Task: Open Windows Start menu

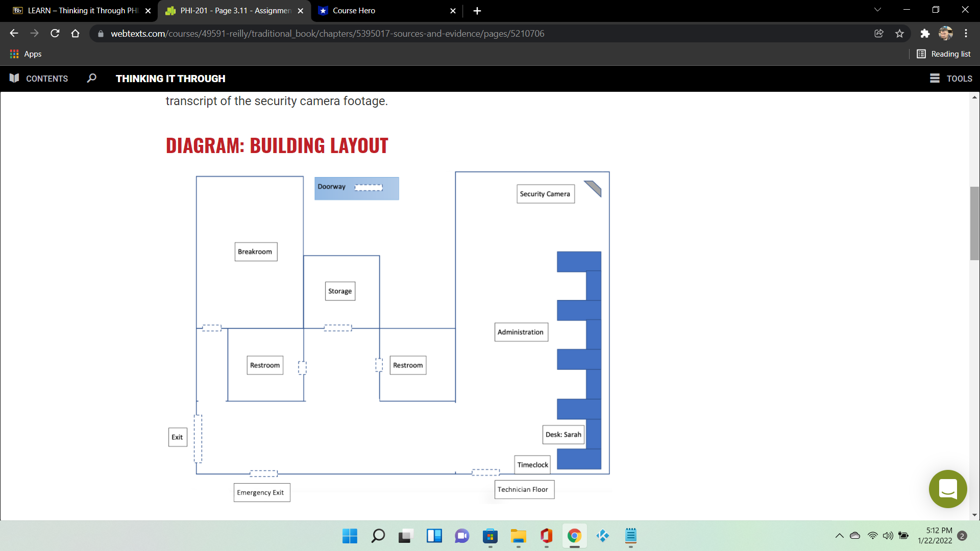Action: point(350,536)
